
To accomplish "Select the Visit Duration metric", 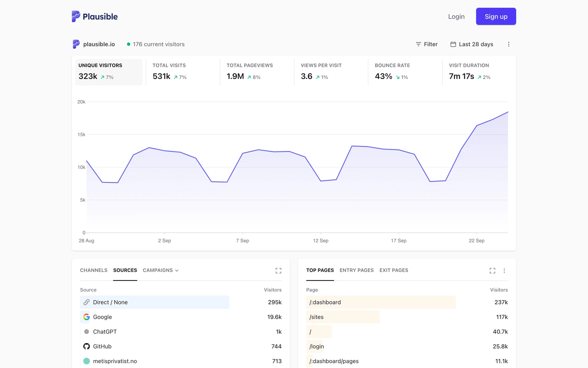I will (x=479, y=72).
